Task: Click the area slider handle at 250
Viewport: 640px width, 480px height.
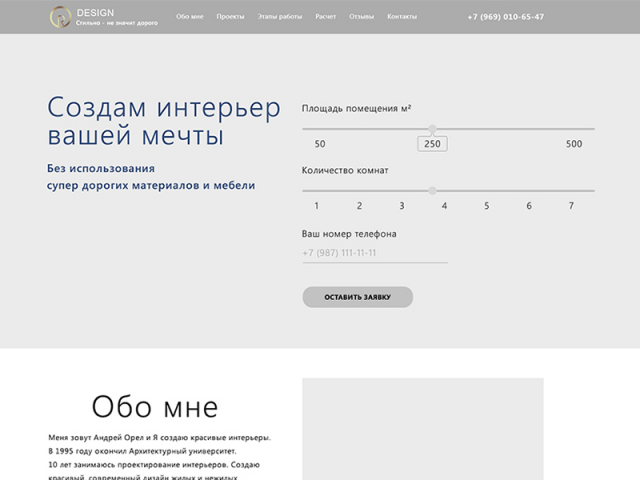Action: point(432,129)
